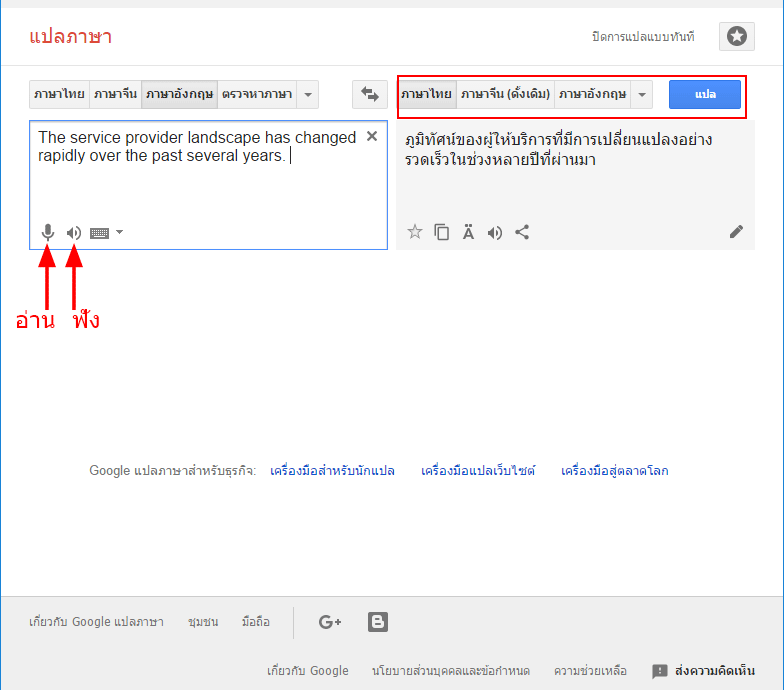Click the blue แปล translate button
This screenshot has height=690, width=784.
[705, 94]
